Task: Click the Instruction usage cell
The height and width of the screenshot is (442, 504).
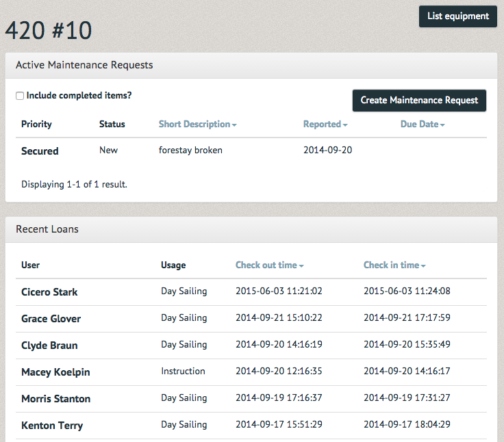Action: pyautogui.click(x=183, y=371)
